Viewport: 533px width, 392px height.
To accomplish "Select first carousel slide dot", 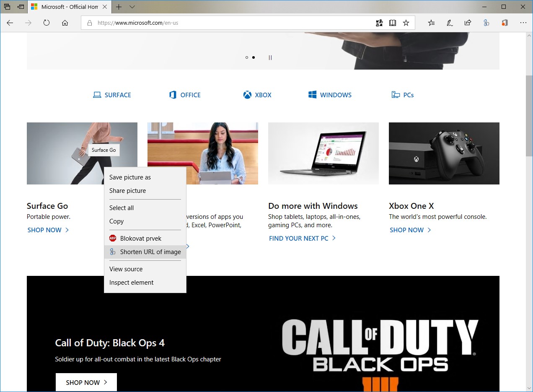I will pos(247,57).
